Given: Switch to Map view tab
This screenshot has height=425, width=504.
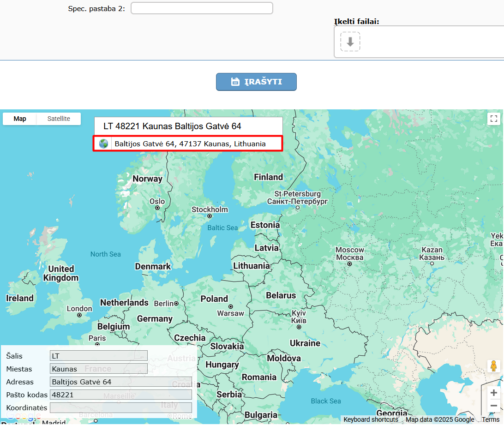Looking at the screenshot, I should (x=19, y=119).
